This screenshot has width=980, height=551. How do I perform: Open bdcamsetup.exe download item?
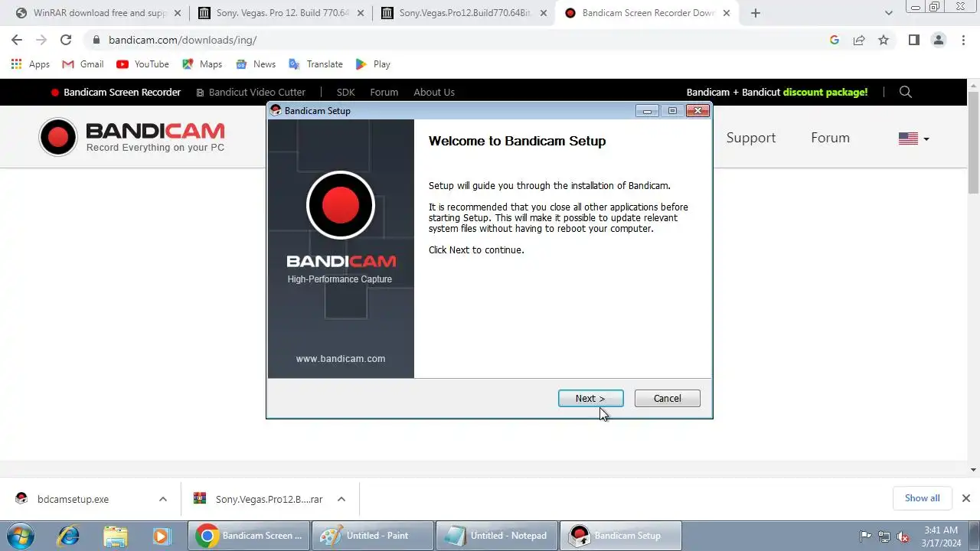(x=73, y=499)
